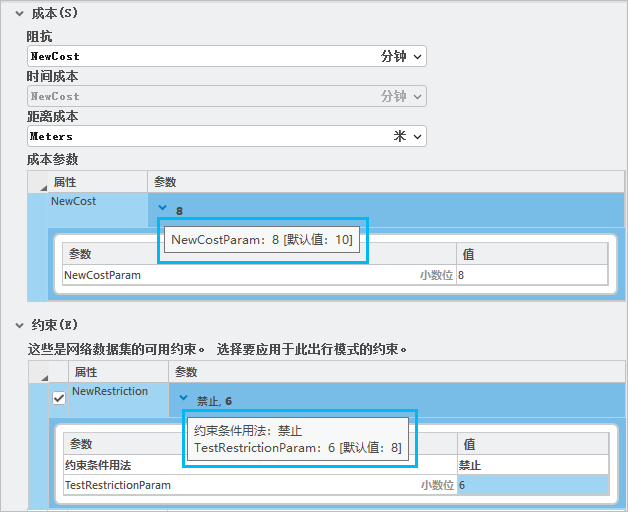
Task: Click the corner triangle of the restriction table
Action: pos(41,376)
